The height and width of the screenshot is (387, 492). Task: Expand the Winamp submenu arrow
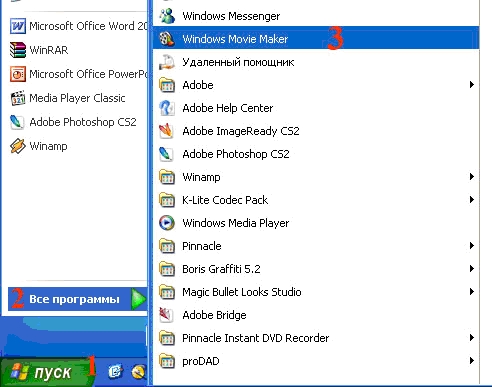[472, 177]
